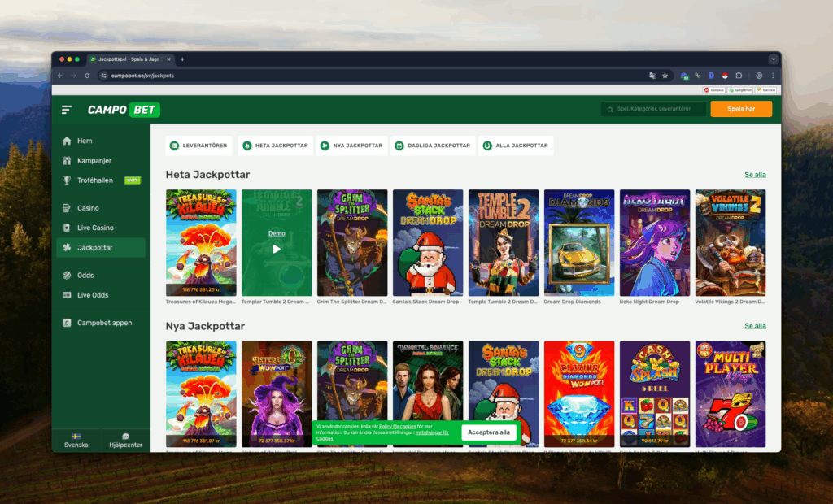Bookmark this page with star icon

click(665, 76)
